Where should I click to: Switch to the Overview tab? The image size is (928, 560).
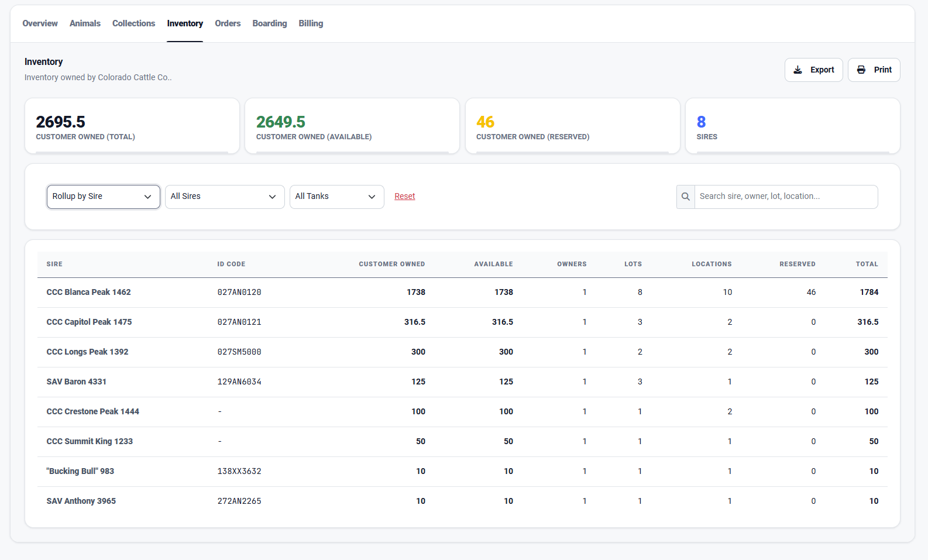pos(40,23)
